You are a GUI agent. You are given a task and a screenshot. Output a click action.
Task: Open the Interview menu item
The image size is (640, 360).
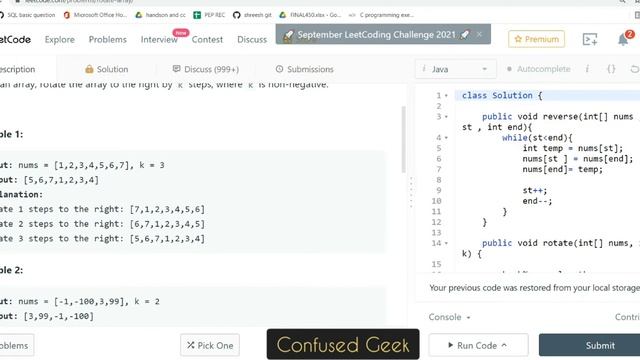tap(159, 40)
